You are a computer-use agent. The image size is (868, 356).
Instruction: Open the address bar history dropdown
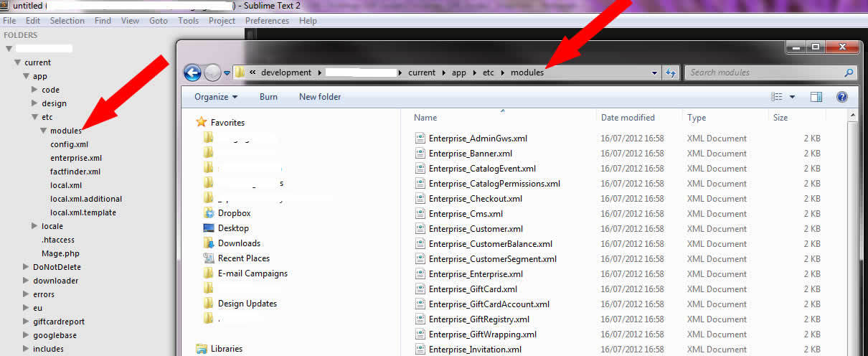pos(654,72)
